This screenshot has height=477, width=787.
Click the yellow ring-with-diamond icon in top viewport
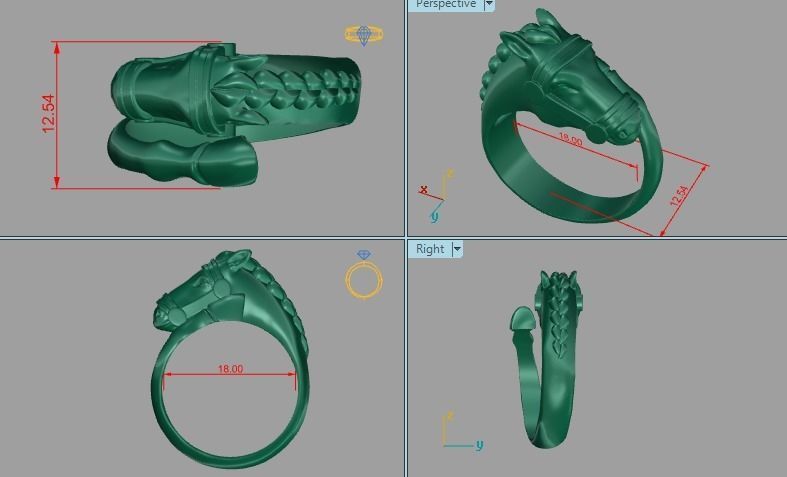[x=364, y=35]
